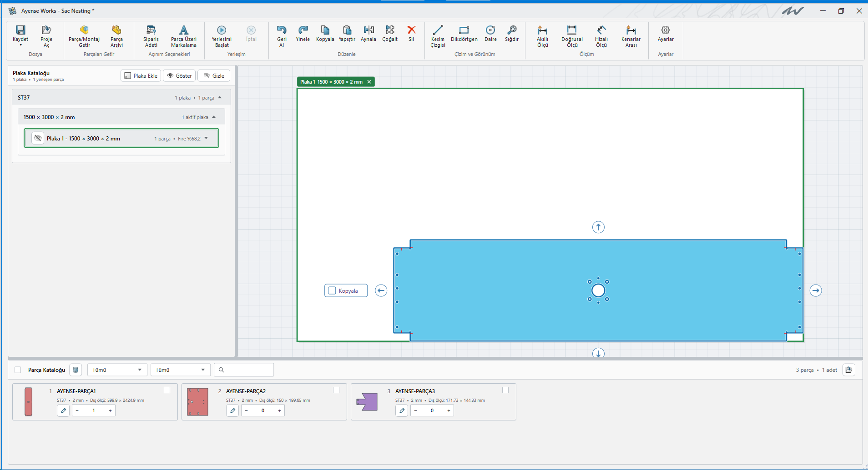868x470 pixels.
Task: Click the Kaydet save icon
Action: tap(20, 30)
